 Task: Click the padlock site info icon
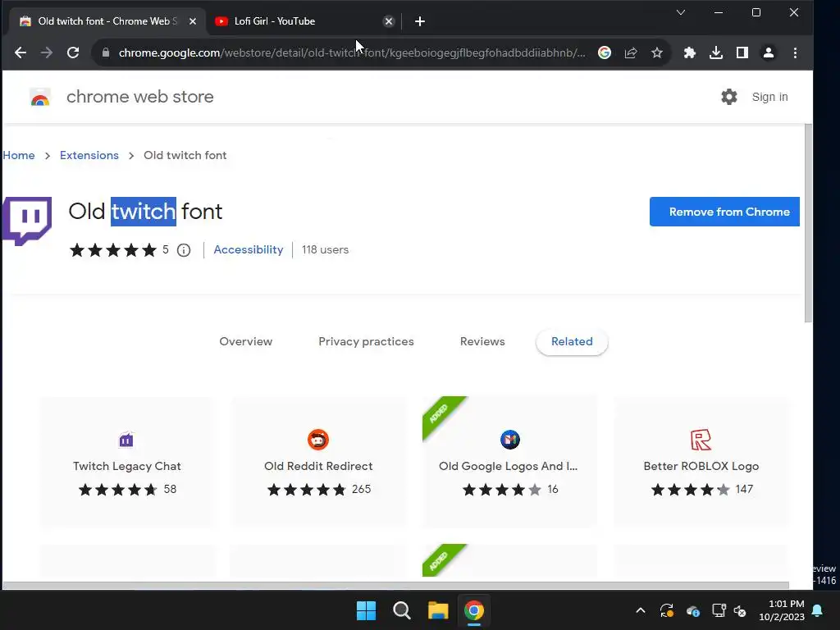tap(106, 52)
